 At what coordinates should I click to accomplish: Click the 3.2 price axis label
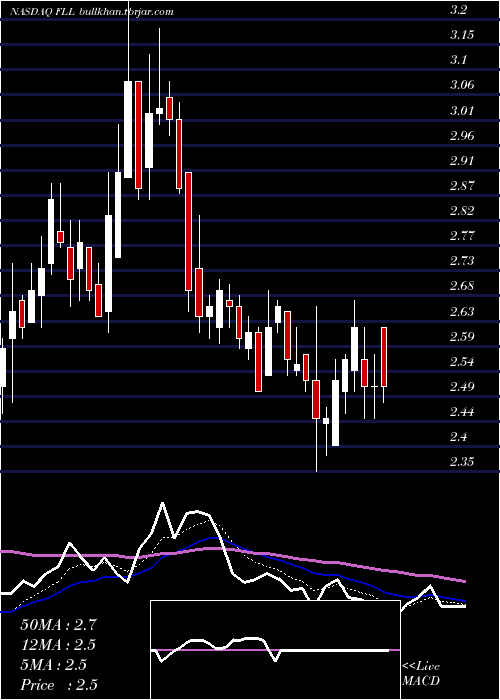point(458,10)
